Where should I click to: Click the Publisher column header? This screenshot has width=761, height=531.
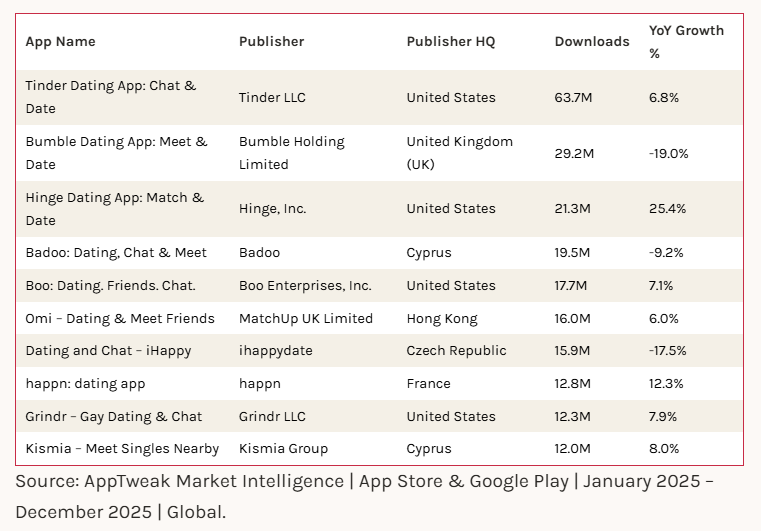point(271,42)
